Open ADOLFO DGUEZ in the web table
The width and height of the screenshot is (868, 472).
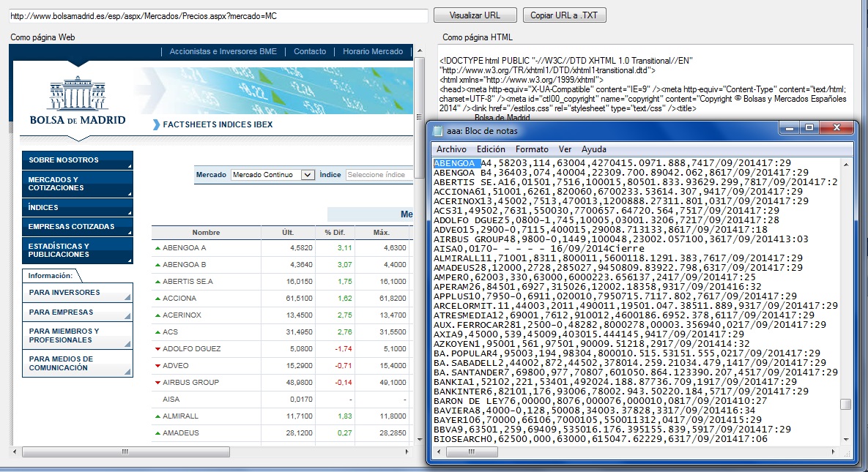pos(191,348)
